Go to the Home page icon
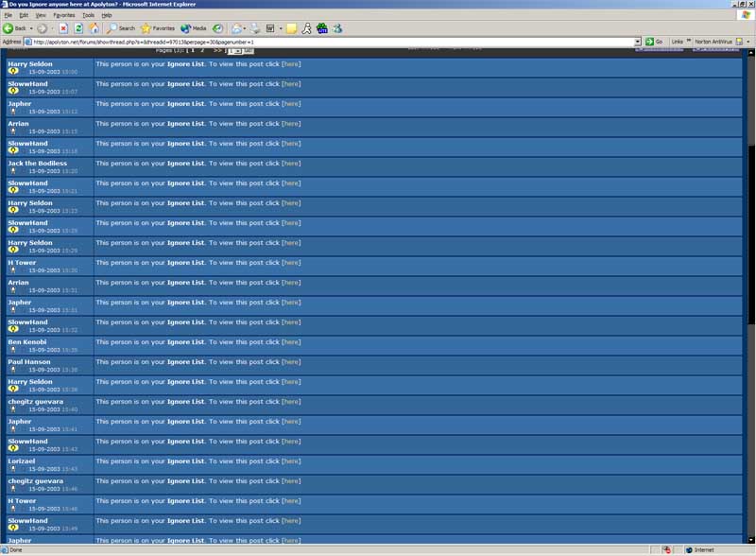This screenshot has height=556, width=756. (94, 28)
